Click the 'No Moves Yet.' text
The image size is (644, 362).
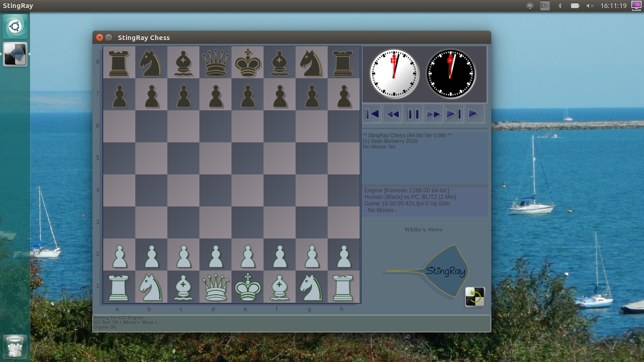(380, 147)
